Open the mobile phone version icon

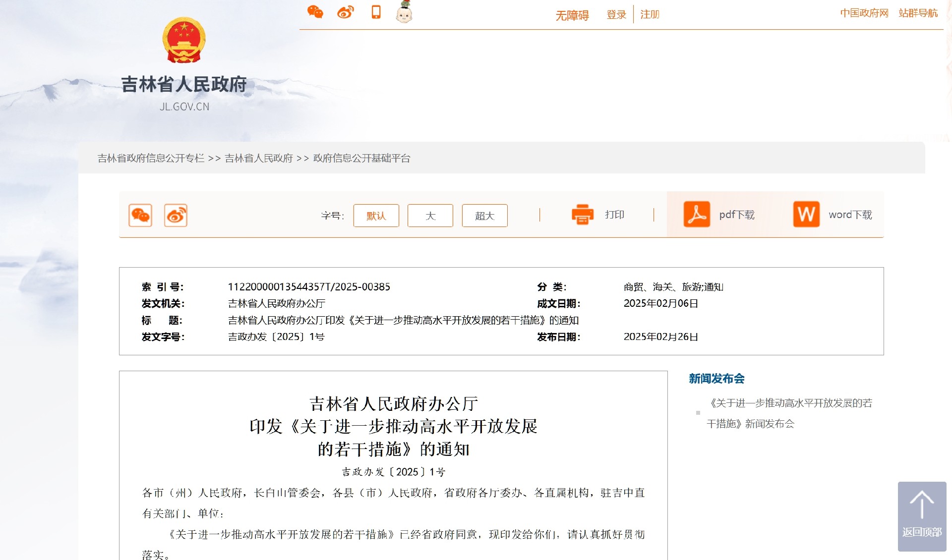click(x=376, y=12)
